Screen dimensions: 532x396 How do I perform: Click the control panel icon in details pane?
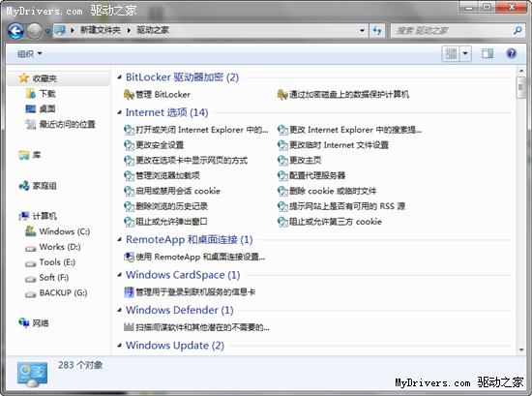pos(32,375)
